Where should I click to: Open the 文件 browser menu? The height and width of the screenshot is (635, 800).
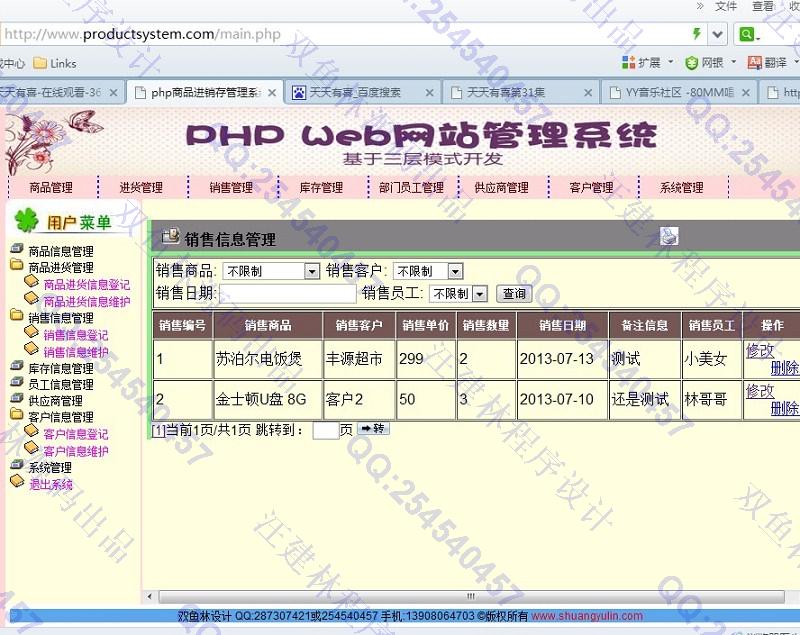pos(726,6)
